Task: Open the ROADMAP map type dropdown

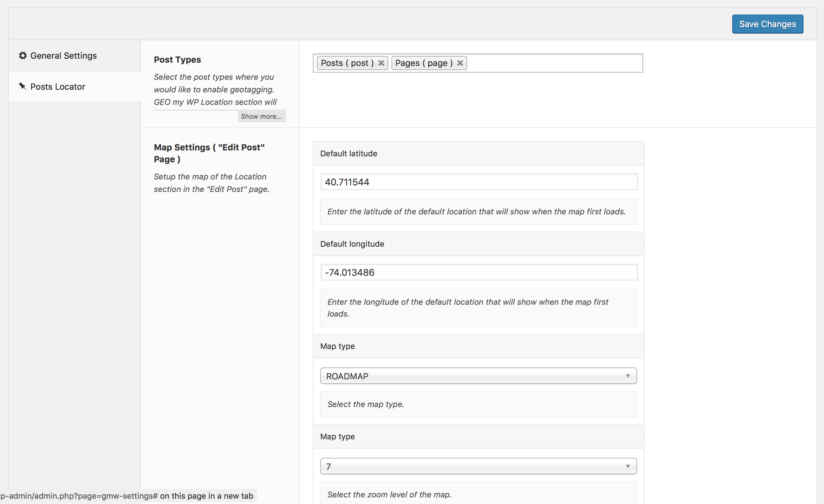Action: pyautogui.click(x=478, y=376)
